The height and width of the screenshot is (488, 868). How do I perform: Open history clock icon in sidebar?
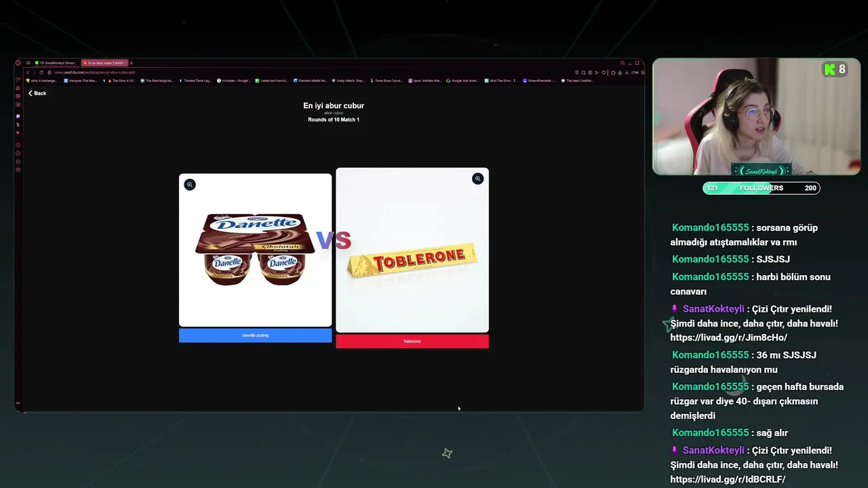coord(18,153)
